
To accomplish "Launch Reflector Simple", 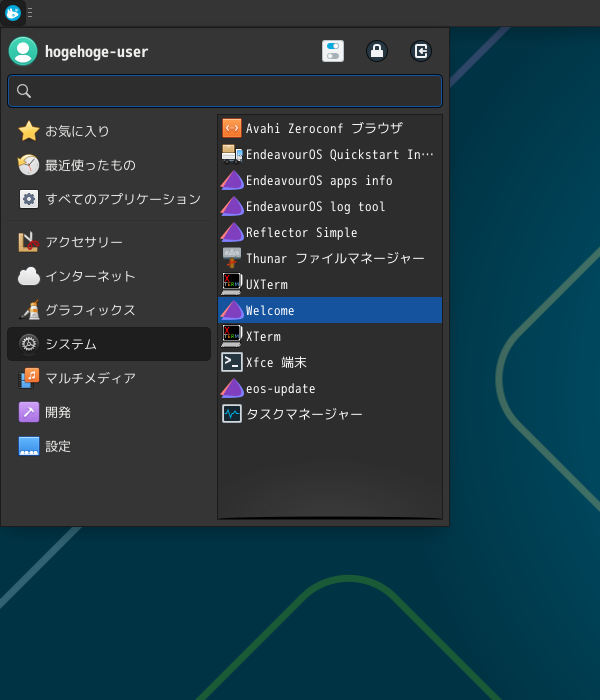I will point(330,233).
